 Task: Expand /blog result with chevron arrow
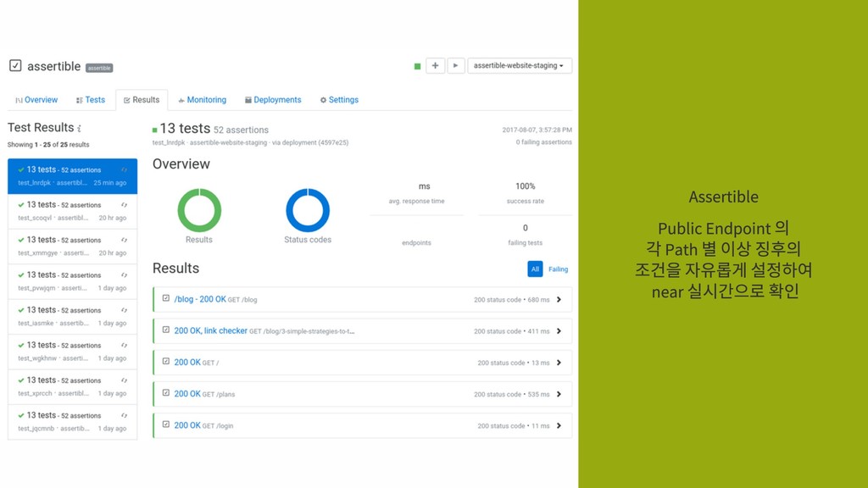click(559, 299)
